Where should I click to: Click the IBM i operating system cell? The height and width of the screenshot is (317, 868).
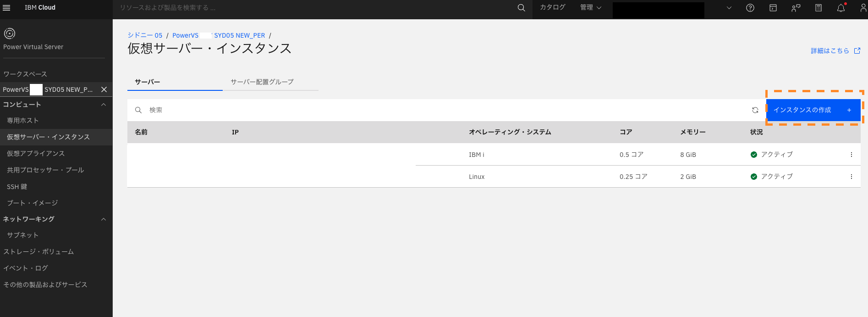pos(477,155)
